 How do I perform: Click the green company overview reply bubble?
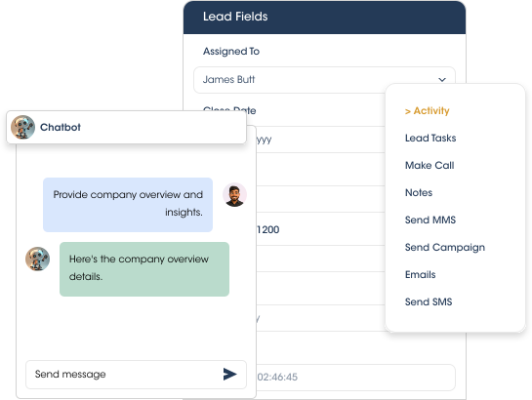(x=144, y=269)
